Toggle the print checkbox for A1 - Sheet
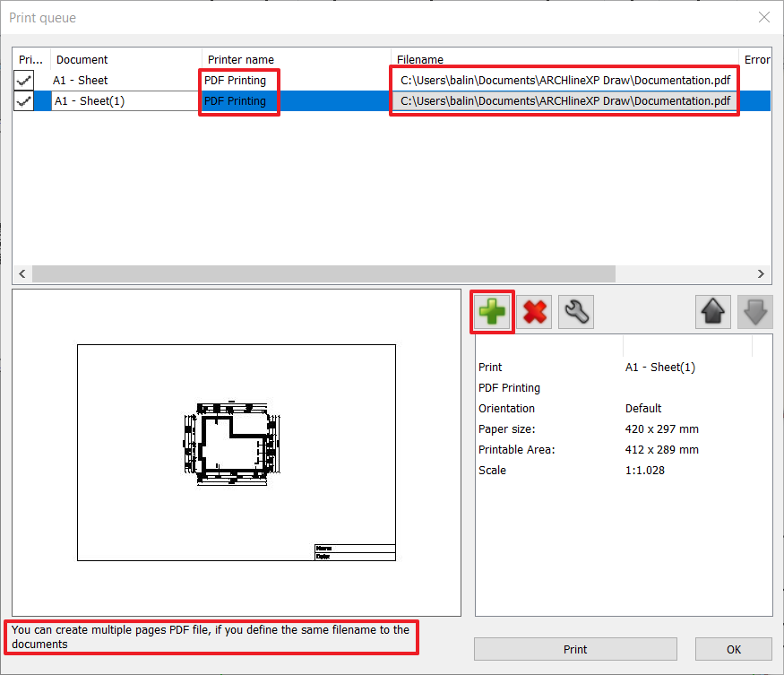This screenshot has height=675, width=784. 23,80
